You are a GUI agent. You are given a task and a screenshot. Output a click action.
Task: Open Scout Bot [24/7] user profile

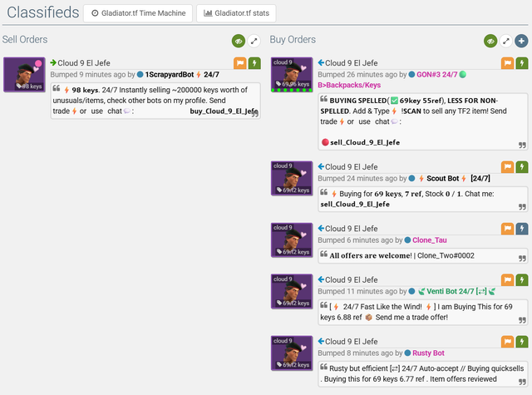(x=455, y=179)
